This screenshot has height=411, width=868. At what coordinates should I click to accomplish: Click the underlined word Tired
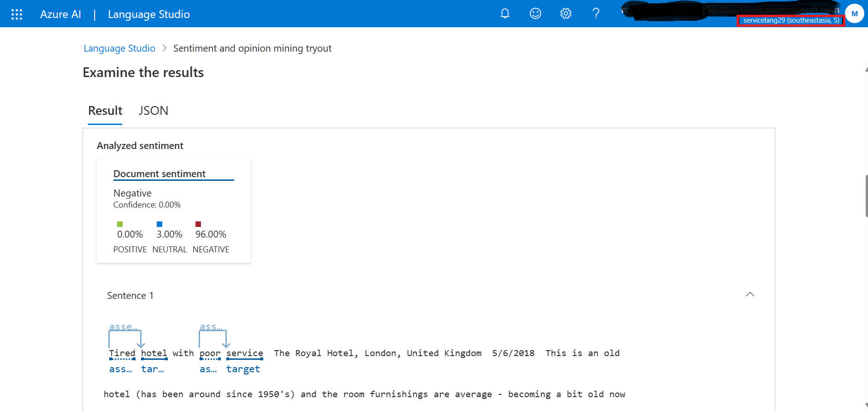(x=122, y=353)
